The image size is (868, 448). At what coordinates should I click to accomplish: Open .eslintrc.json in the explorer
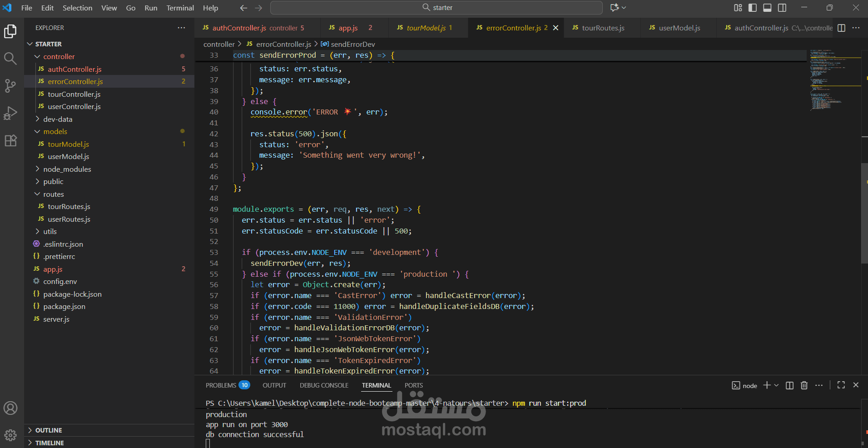click(109, 244)
